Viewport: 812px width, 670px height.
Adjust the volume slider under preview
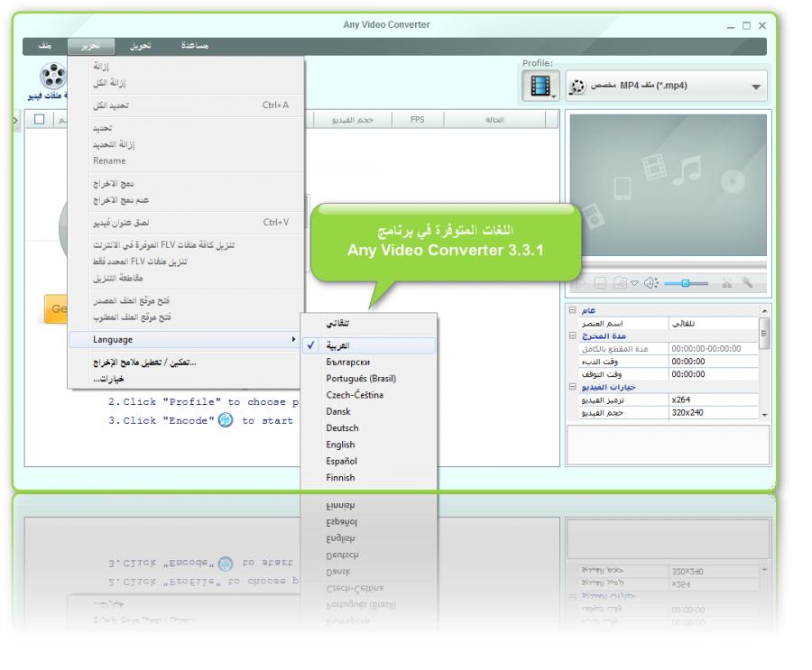[x=686, y=283]
